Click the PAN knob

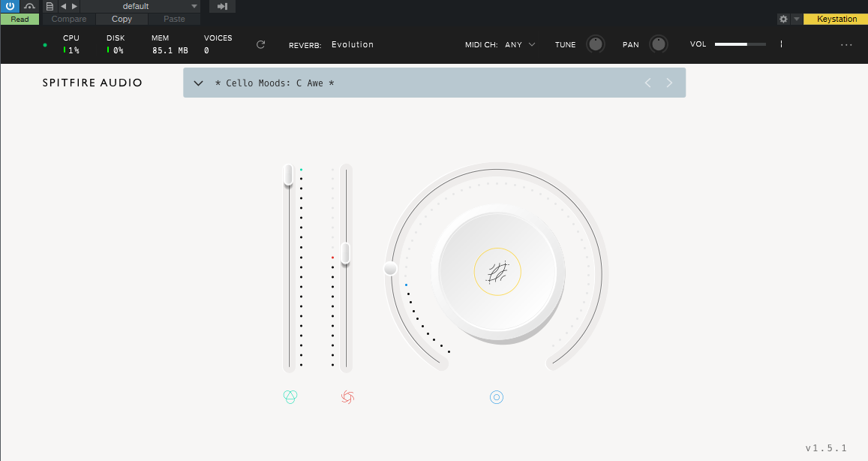click(x=658, y=44)
